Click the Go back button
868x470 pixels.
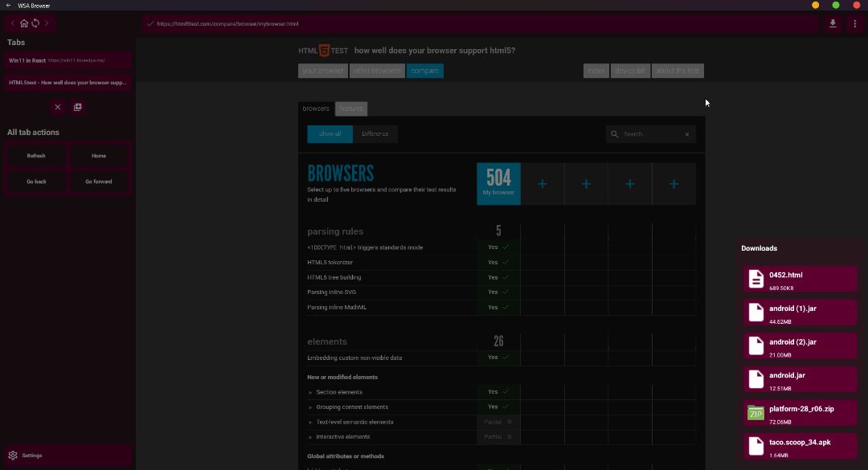tap(36, 182)
